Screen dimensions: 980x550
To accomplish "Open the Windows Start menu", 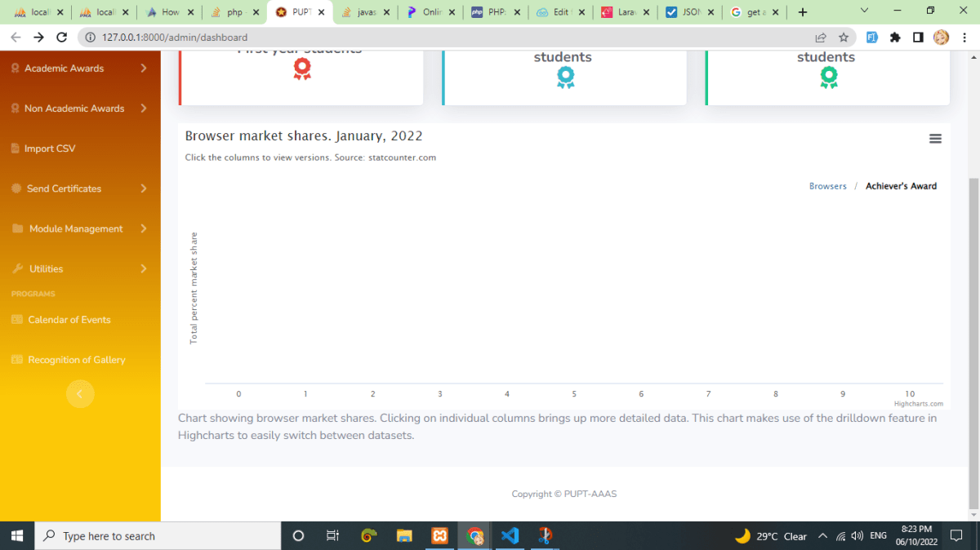I will click(x=16, y=536).
